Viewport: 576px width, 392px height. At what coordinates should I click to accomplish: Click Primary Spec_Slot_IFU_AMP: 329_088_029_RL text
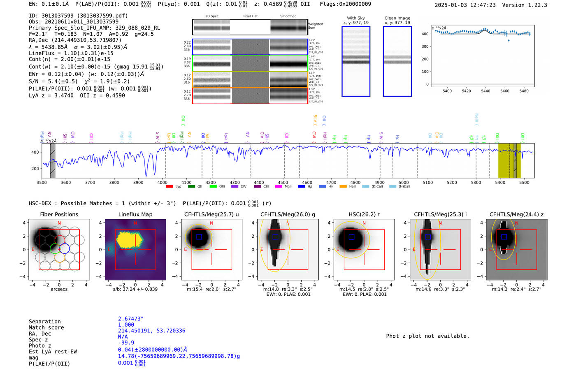[x=95, y=28]
